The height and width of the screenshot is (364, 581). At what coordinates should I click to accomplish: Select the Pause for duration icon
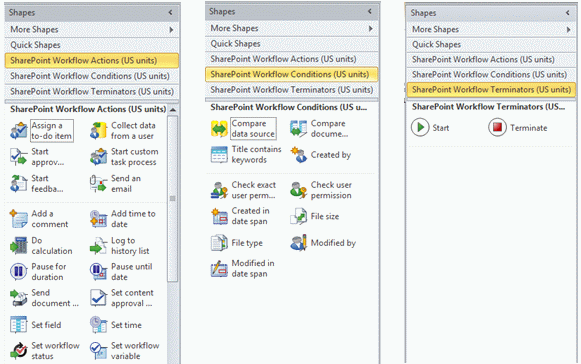click(19, 271)
